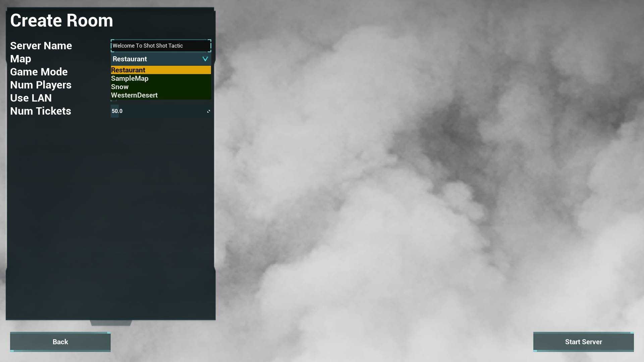The width and height of the screenshot is (644, 362).
Task: Select WesternDesert from the dropdown list
Action: 161,95
